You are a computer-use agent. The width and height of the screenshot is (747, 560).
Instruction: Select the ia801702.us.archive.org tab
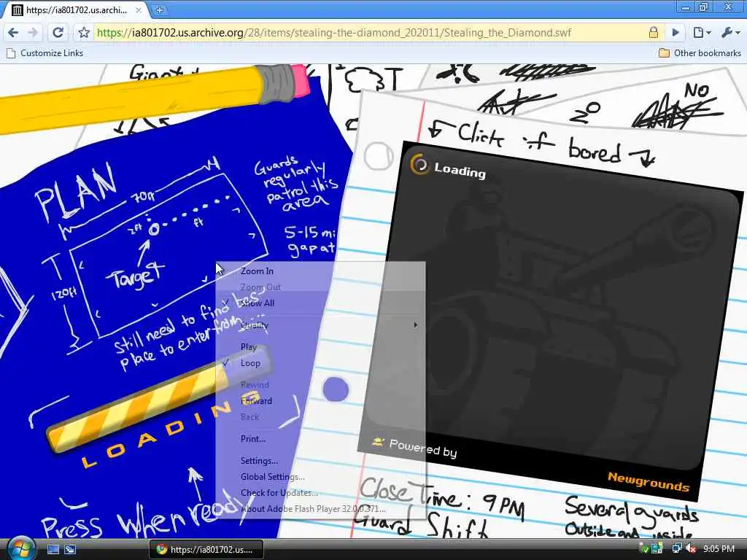pyautogui.click(x=76, y=10)
